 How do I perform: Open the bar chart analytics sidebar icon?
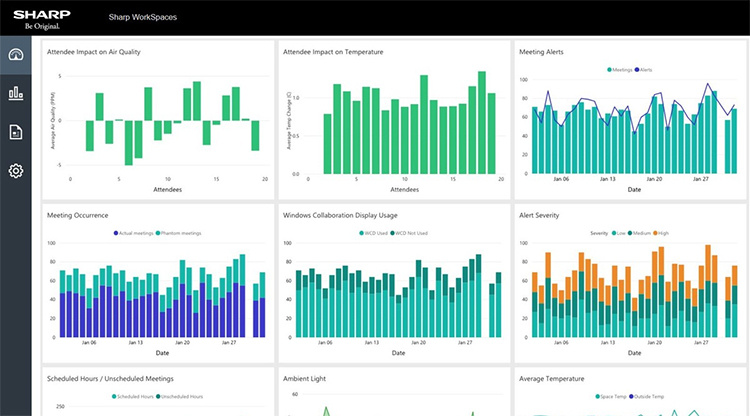click(16, 94)
